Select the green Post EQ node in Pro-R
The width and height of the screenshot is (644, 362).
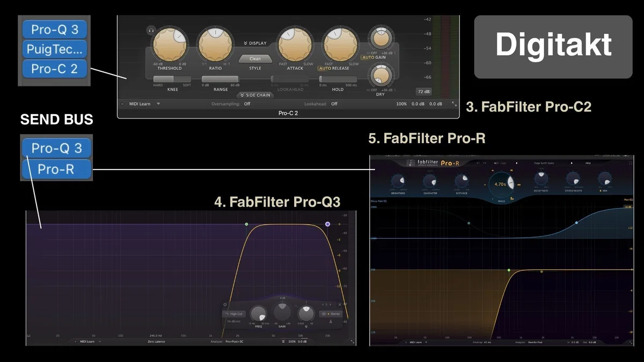(509, 270)
